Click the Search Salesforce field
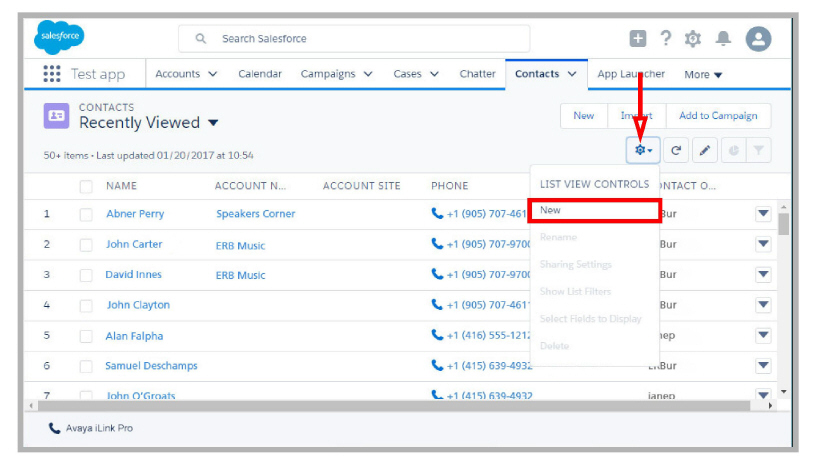This screenshot has width=816, height=466. [354, 39]
